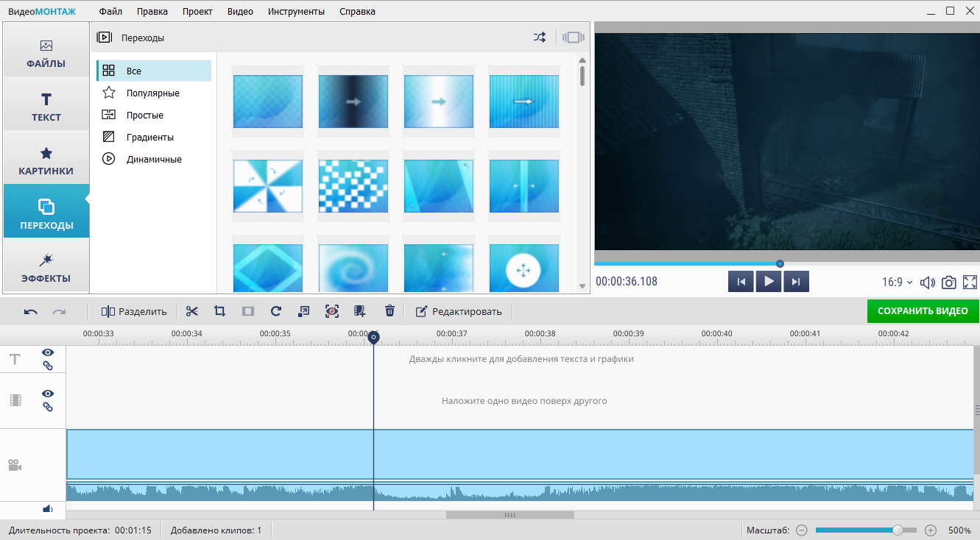This screenshot has height=540, width=980.
Task: Click the preview playback progress bar
Action: click(x=786, y=263)
